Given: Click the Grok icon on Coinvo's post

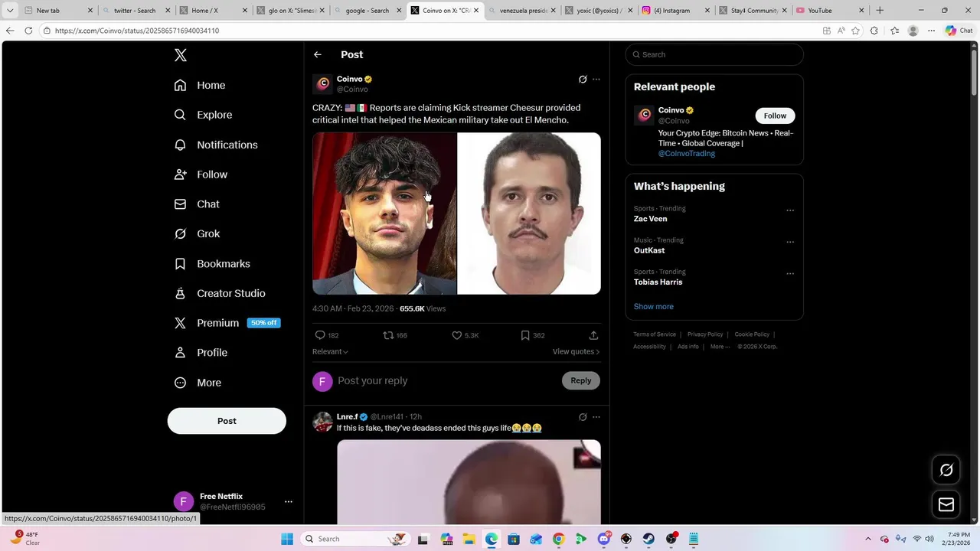Looking at the screenshot, I should point(583,79).
